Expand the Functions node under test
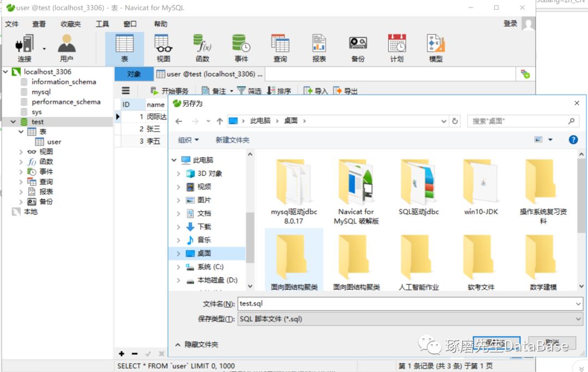Image resolution: width=588 pixels, height=372 pixels. [x=21, y=162]
